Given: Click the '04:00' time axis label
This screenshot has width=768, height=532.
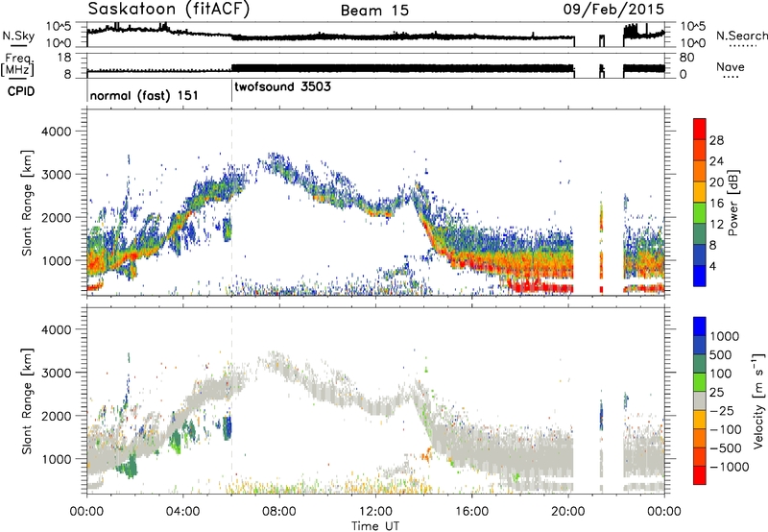Looking at the screenshot, I should click(x=182, y=512).
